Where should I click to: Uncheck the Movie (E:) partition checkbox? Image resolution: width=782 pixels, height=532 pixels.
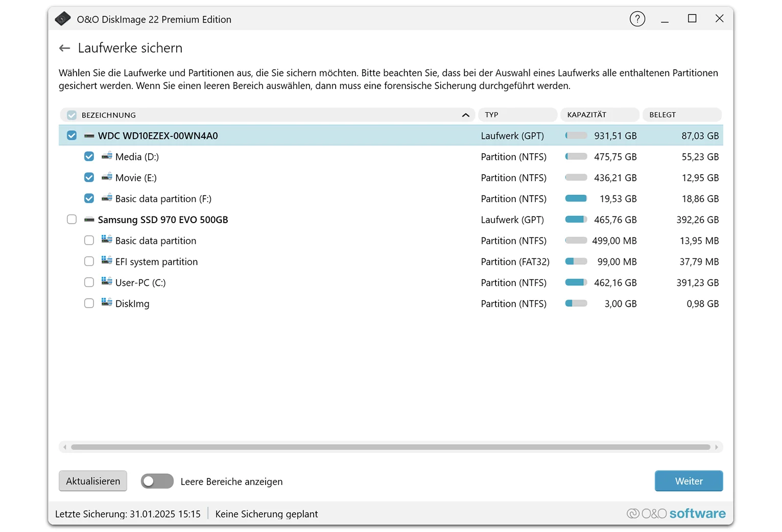click(x=89, y=178)
